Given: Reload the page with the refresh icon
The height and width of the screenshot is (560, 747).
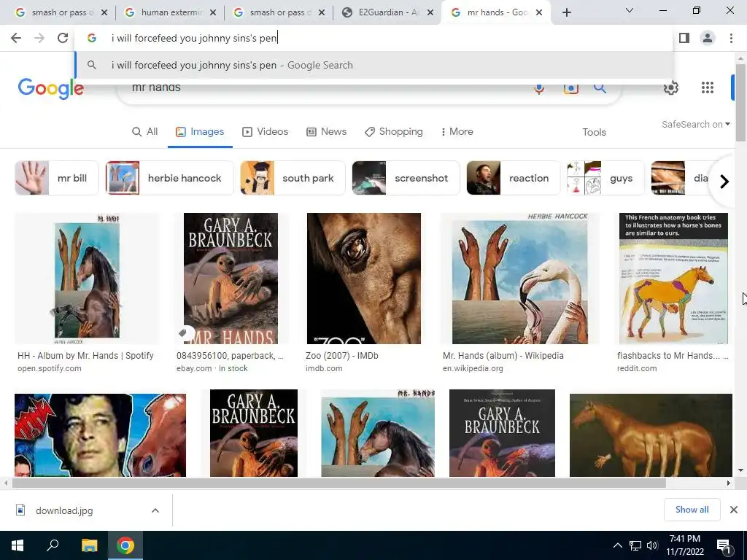Looking at the screenshot, I should pos(63,38).
